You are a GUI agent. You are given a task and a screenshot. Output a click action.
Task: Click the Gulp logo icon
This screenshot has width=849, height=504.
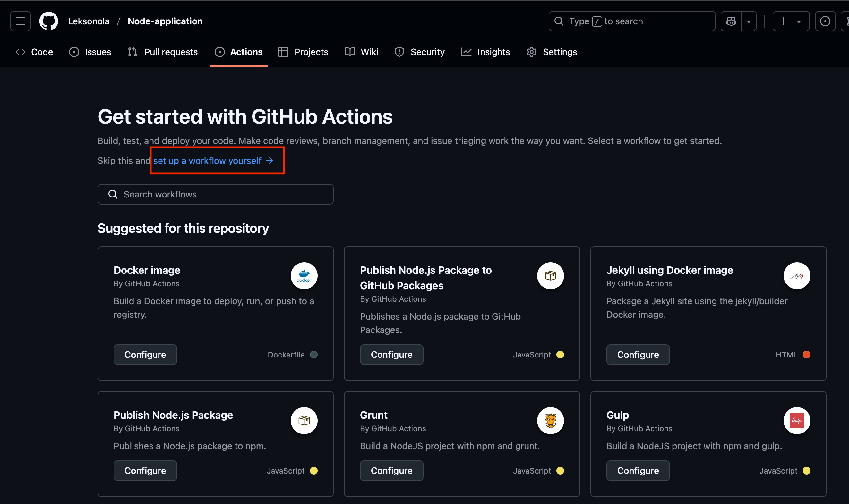797,421
